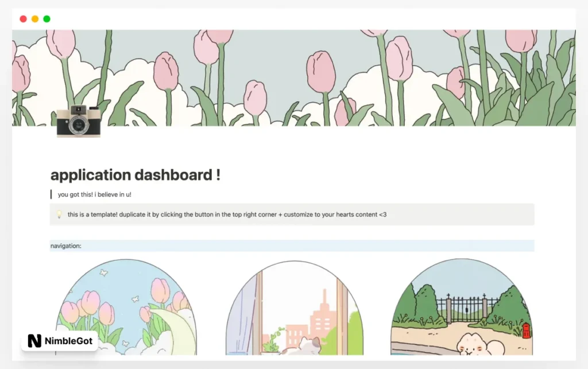
Task: Click the 'application dashboard !' page title
Action: click(x=136, y=175)
